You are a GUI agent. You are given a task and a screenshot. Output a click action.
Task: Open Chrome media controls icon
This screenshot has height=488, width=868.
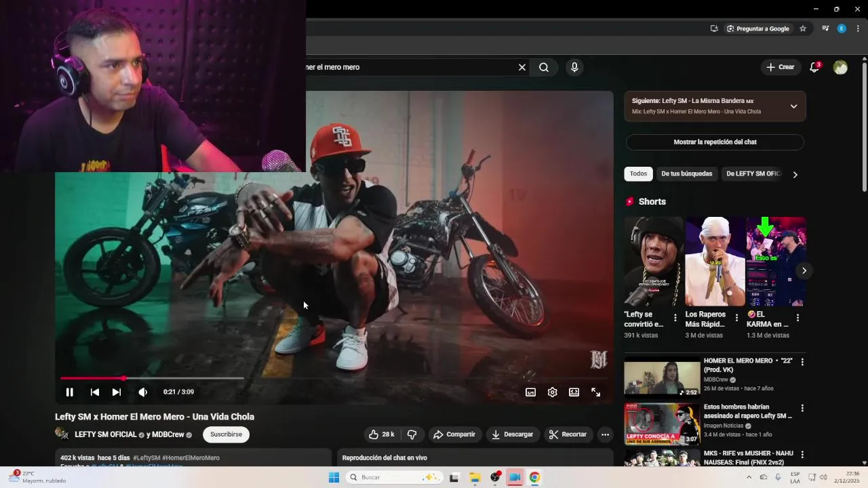tap(825, 28)
